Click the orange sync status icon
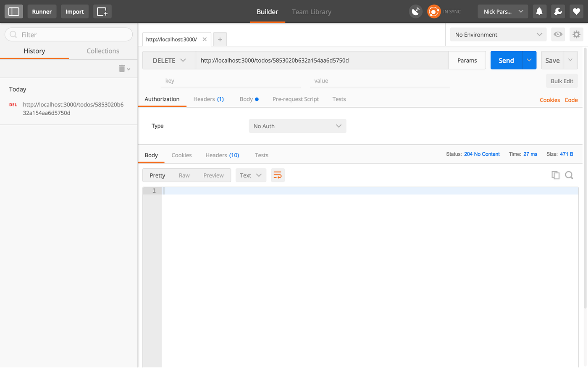This screenshot has width=588, height=368. coord(434,11)
